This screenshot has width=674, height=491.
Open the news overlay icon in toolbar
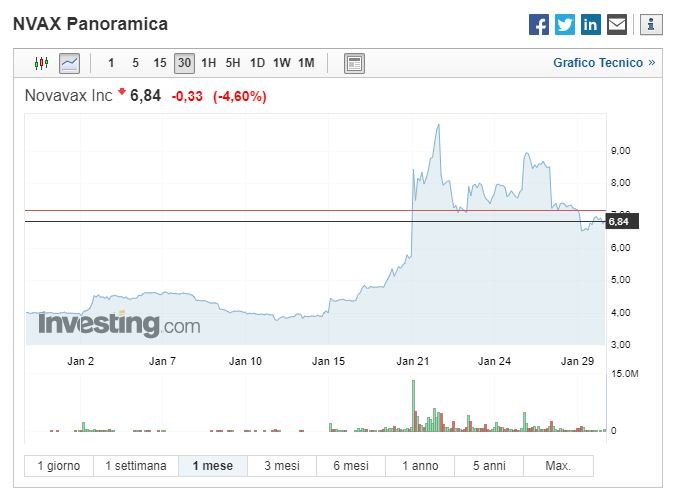point(354,63)
